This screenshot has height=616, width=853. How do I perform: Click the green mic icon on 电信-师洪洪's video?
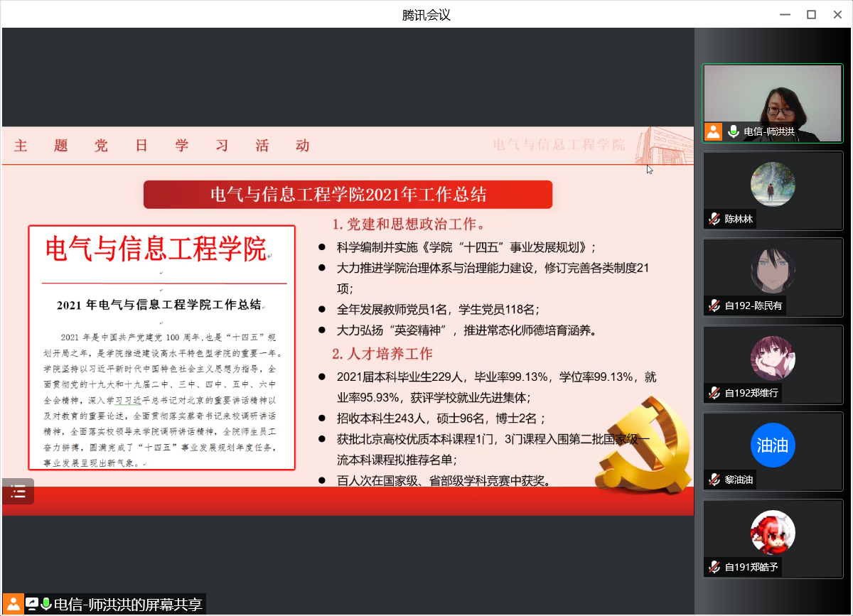[x=734, y=131]
